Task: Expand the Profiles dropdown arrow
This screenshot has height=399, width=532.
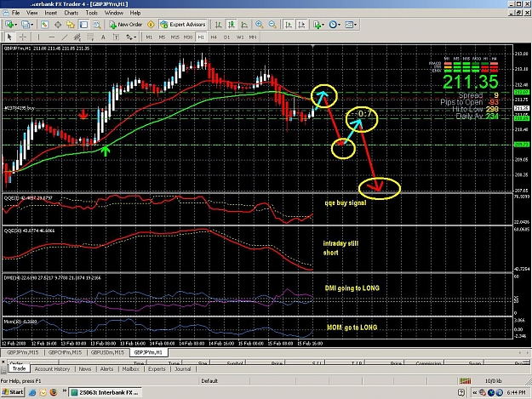Action: (x=31, y=25)
